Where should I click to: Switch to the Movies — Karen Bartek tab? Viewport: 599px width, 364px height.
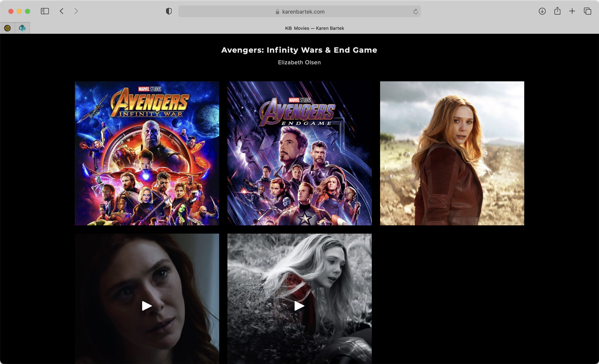(x=314, y=28)
